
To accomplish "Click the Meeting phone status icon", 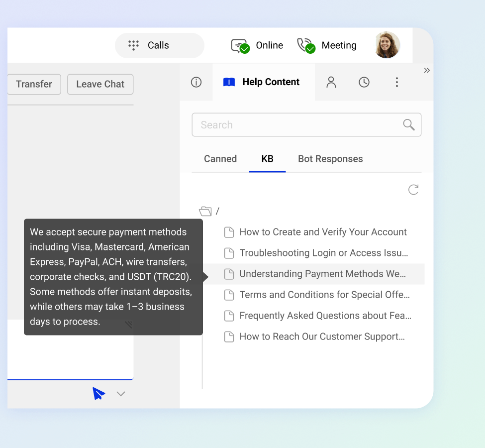I will coord(306,46).
